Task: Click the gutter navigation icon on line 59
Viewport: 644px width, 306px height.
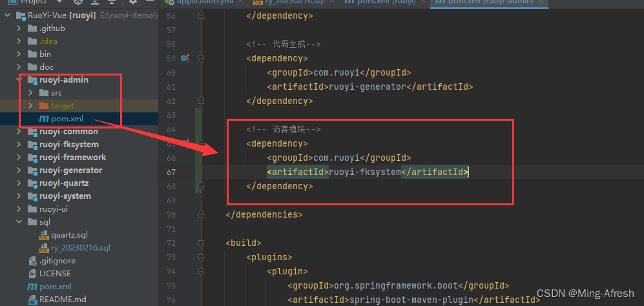Action: [185, 58]
